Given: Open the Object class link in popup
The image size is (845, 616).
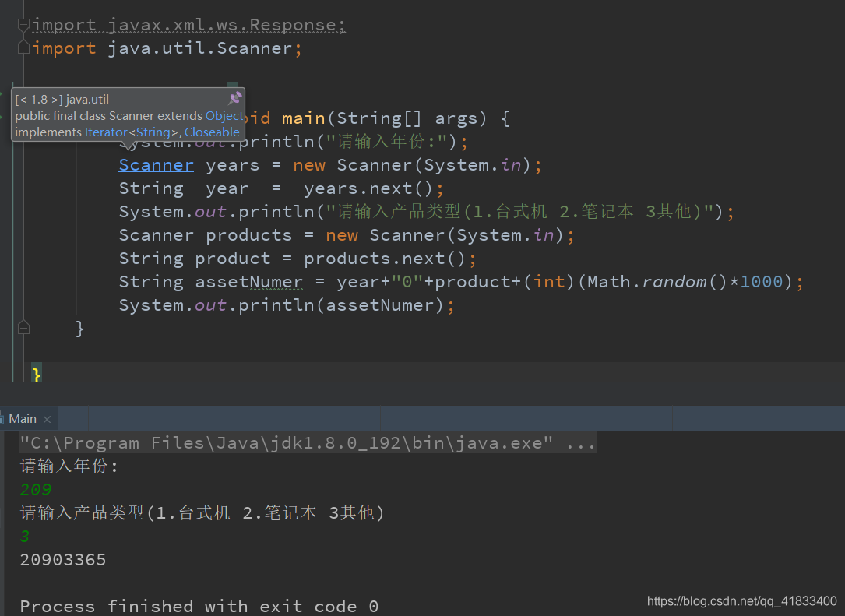Looking at the screenshot, I should 224,116.
